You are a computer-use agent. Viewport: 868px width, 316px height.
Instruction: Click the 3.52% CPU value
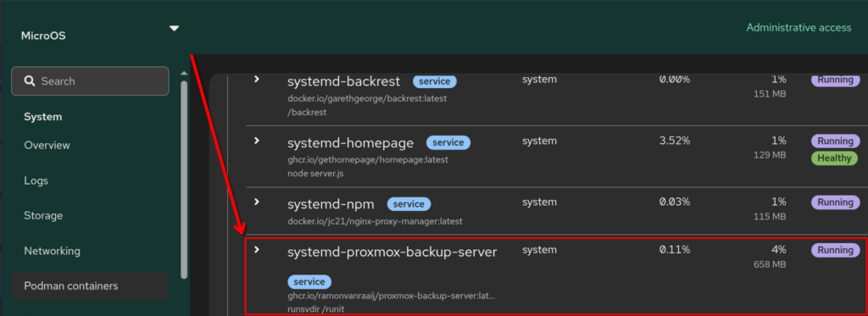674,141
